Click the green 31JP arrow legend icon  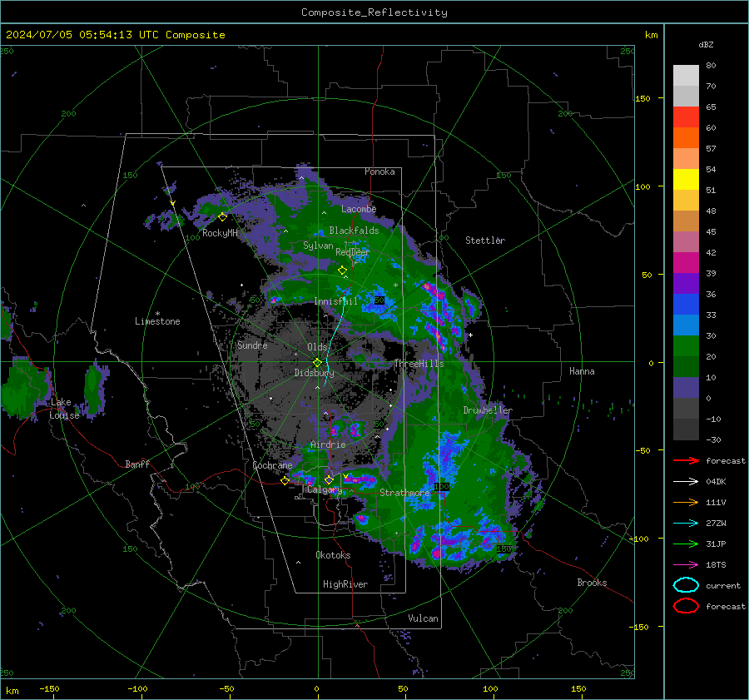686,544
